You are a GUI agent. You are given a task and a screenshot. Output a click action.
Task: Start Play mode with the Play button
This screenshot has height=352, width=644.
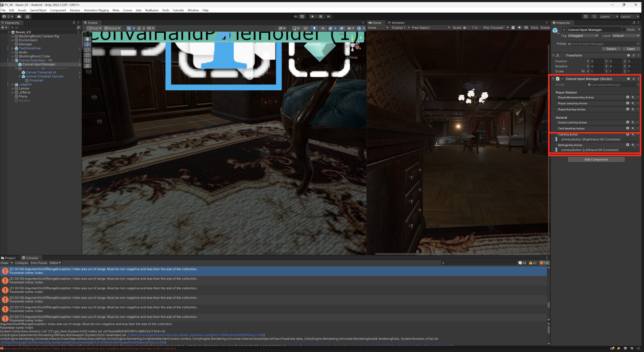click(313, 16)
